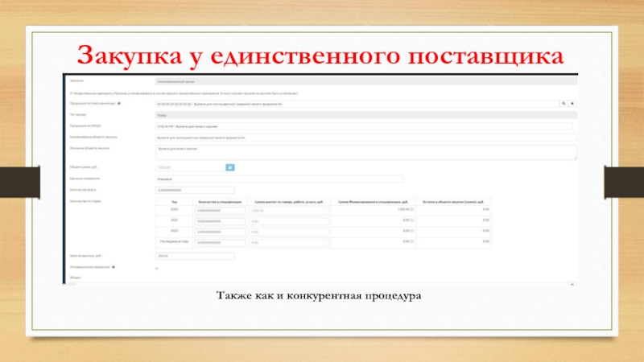Click the OKPD2 product field

click(x=363, y=126)
